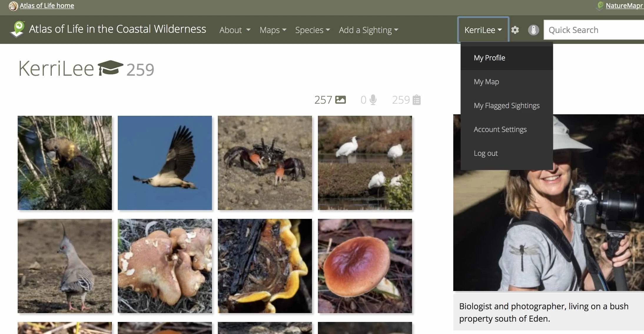The width and height of the screenshot is (644, 334).
Task: Open the tan clustered fungus photo
Action: tap(165, 266)
